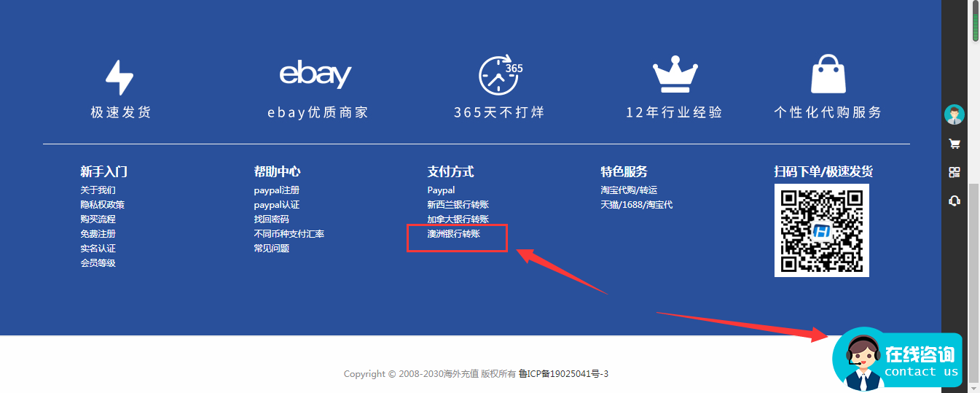Viewport: 980px width, 393px height.
Task: Open the Paypal payment link
Action: click(441, 190)
